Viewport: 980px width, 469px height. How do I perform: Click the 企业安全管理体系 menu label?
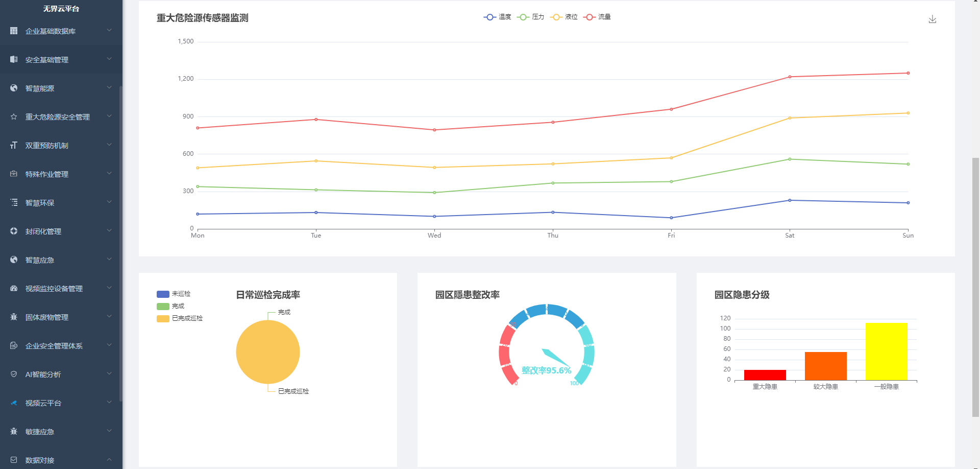(x=54, y=346)
